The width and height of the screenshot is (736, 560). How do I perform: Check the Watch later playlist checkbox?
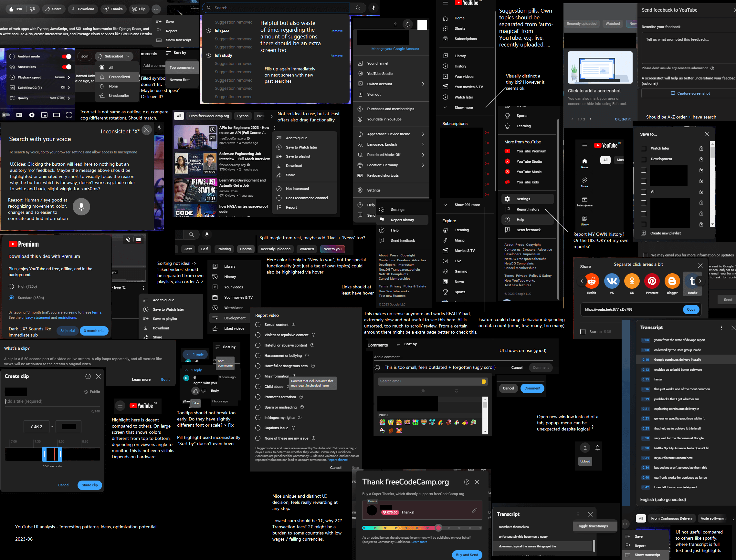(x=644, y=148)
